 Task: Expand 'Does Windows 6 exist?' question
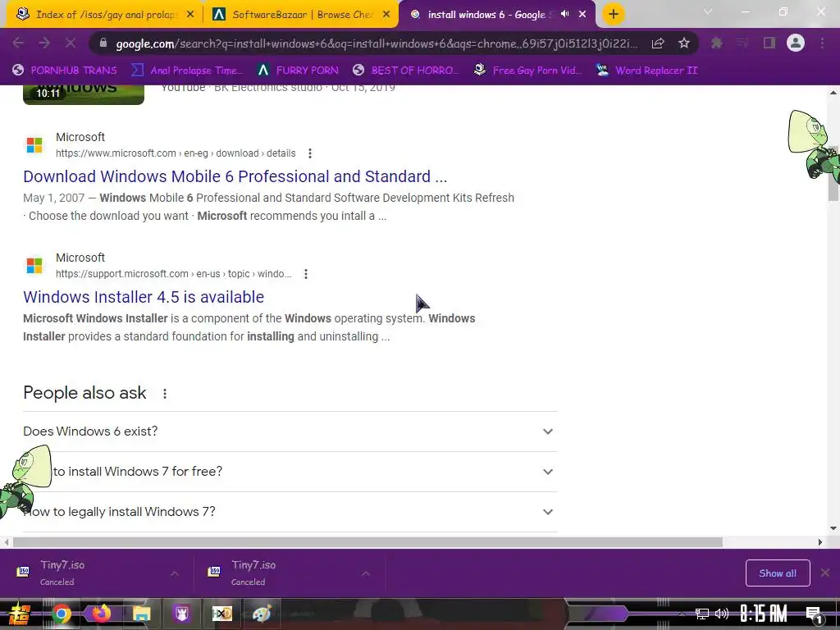[x=290, y=431]
